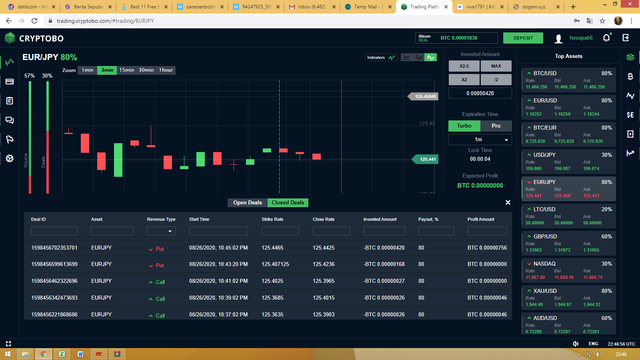Close the deals table panel
Viewport: 640px width, 360px height.
point(508,202)
